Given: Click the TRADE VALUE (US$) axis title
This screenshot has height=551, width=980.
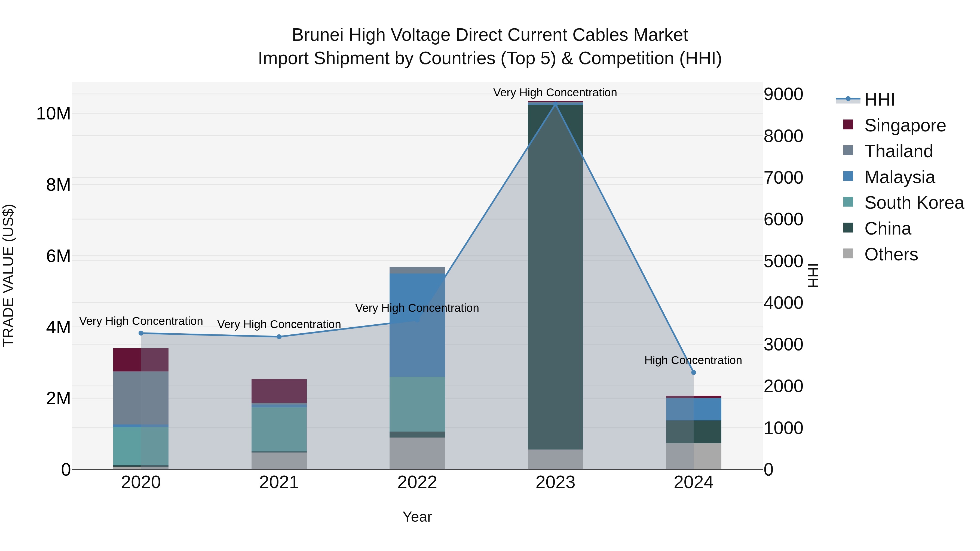Looking at the screenshot, I should (8, 275).
